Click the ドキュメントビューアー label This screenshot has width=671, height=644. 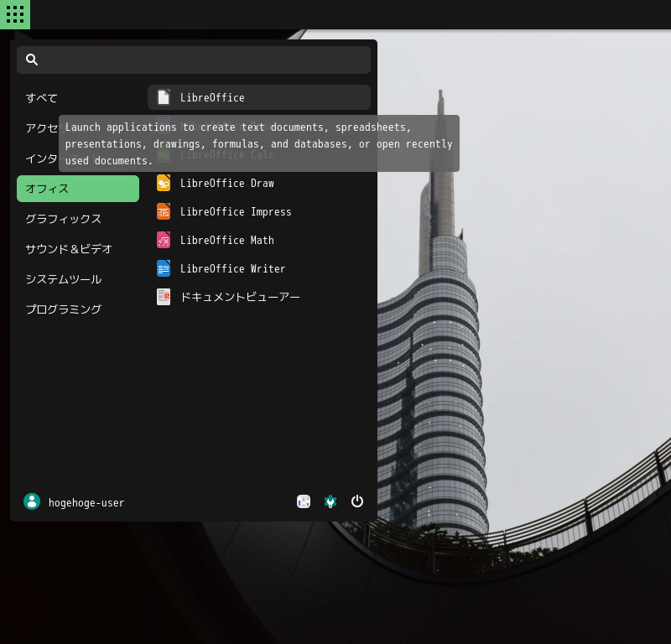240,297
